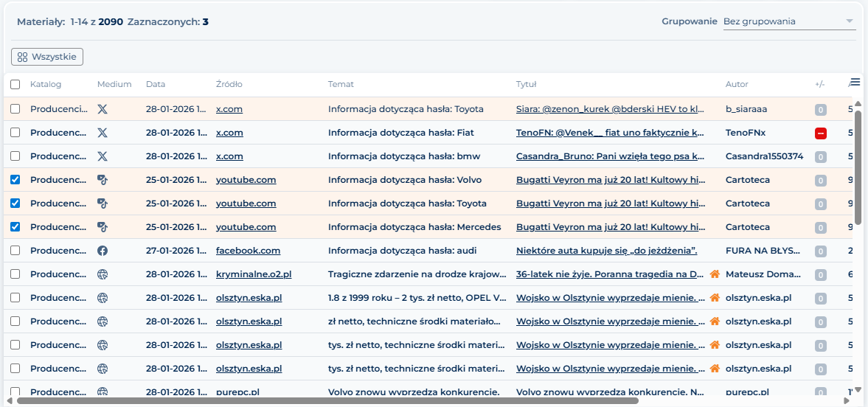This screenshot has height=407, width=868.
Task: Uncheck the Mercedes youtube.com row checkbox
Action: pos(15,227)
